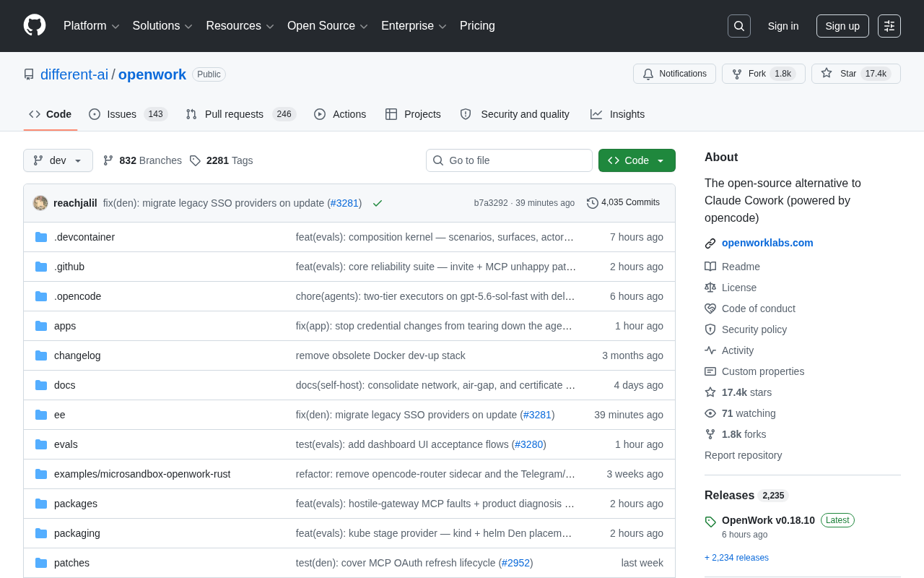Click the .github folder icon
924x578 pixels.
(x=41, y=267)
